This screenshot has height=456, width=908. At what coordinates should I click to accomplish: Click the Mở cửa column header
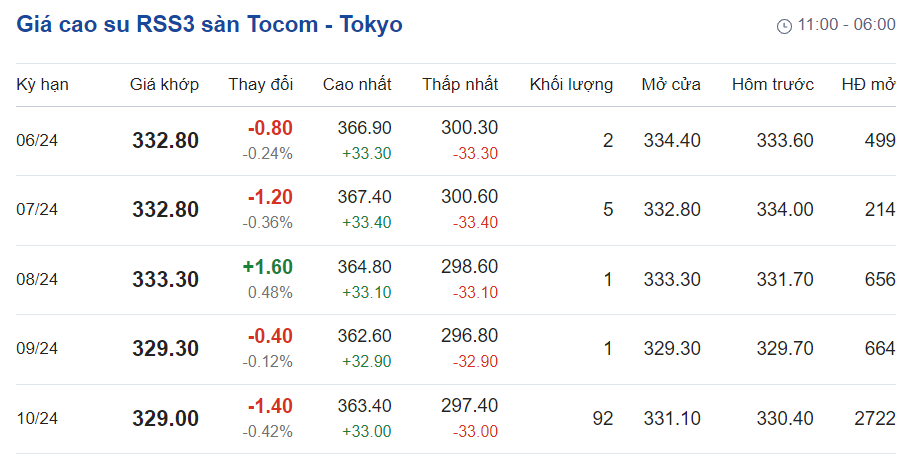click(x=671, y=84)
